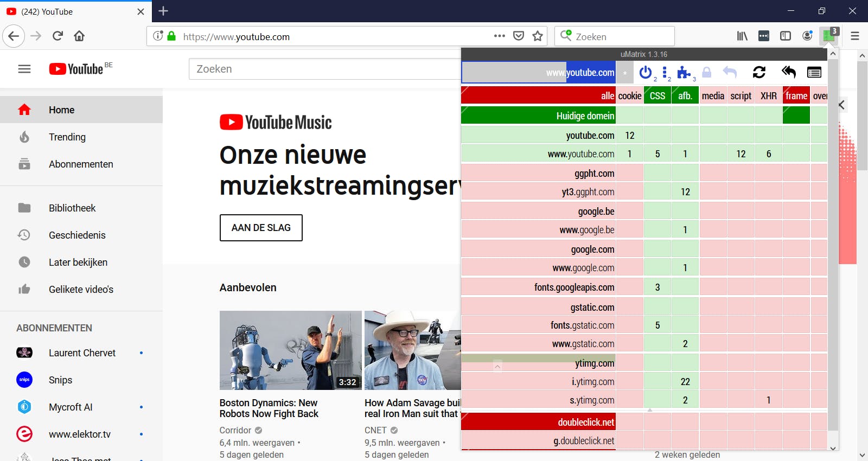Open Gelikete video's in the sidebar

pos(81,289)
